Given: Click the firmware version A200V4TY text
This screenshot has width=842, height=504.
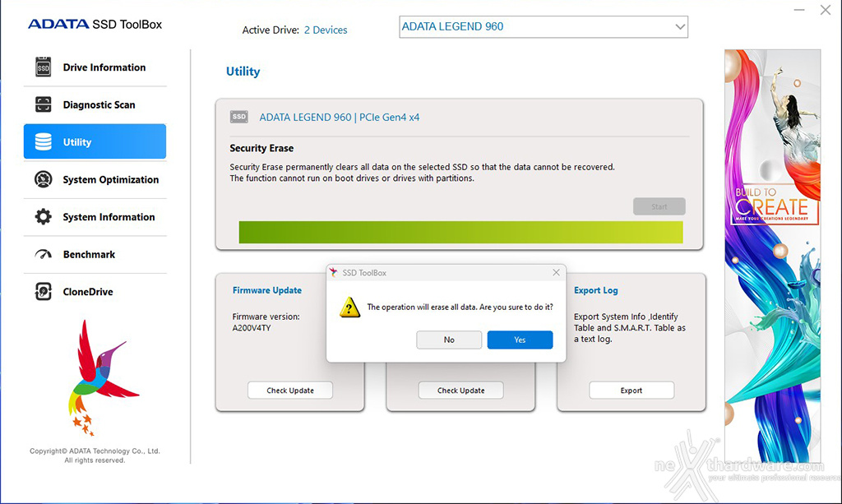Looking at the screenshot, I should [x=252, y=328].
